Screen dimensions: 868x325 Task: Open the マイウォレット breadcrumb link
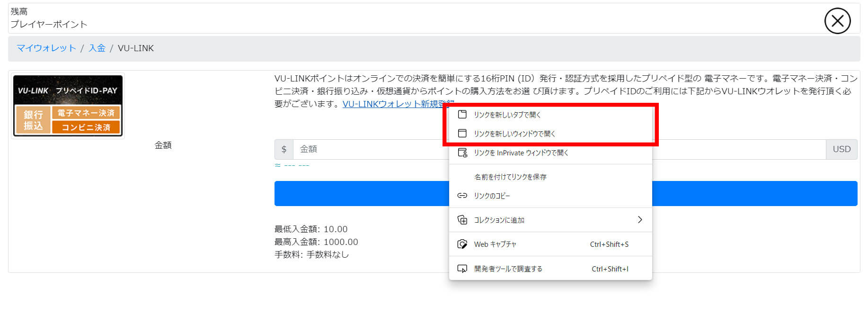pyautogui.click(x=46, y=48)
